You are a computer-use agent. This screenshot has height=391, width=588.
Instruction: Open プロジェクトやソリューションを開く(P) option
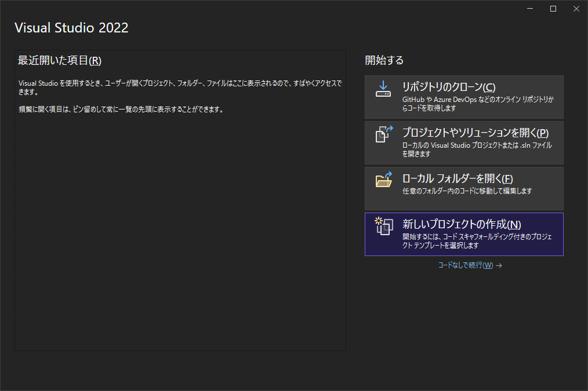(x=464, y=142)
